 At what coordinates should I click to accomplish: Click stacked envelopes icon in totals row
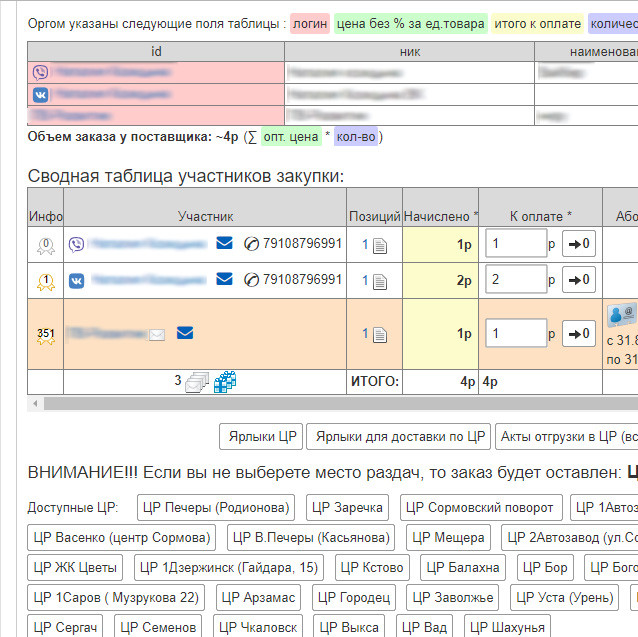[197, 382]
